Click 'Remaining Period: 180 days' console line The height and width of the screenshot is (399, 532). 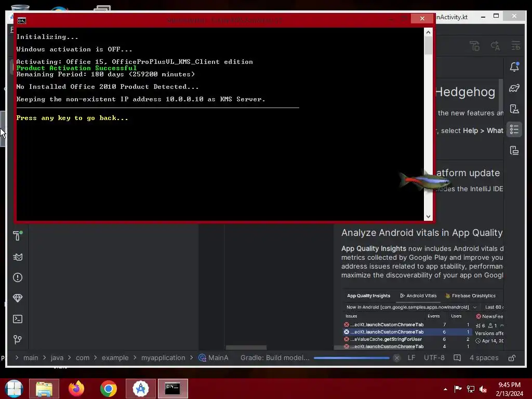pos(105,74)
